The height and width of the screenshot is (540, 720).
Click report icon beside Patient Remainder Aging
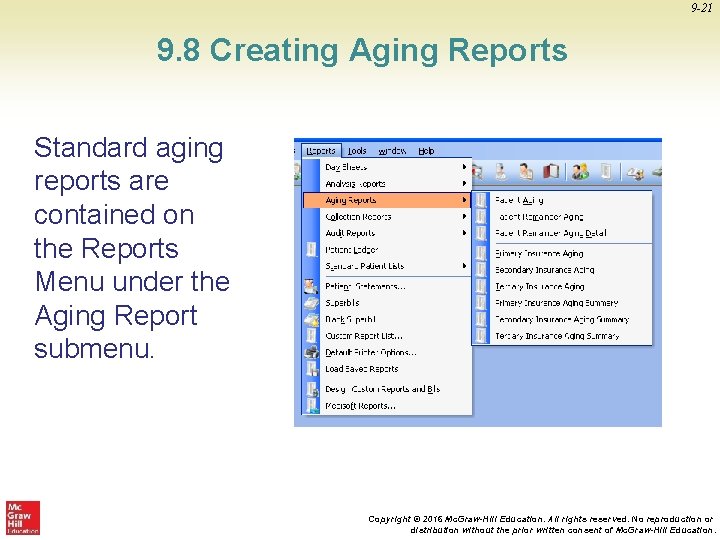click(x=481, y=216)
